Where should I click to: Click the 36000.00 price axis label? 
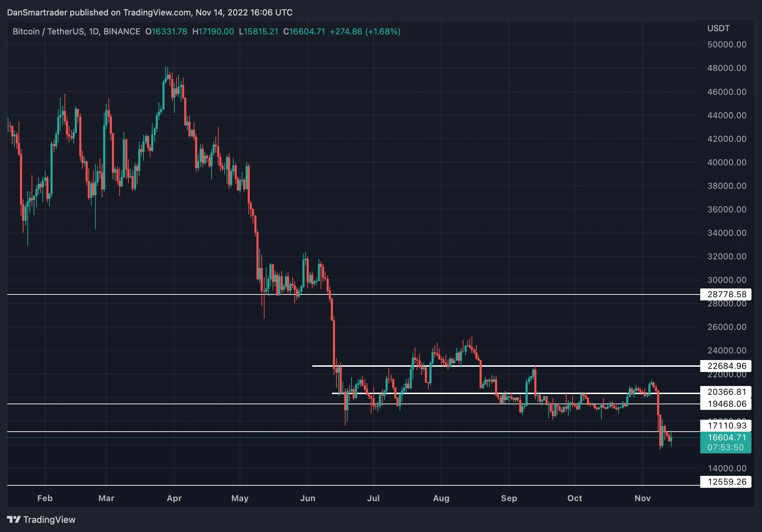pos(727,210)
